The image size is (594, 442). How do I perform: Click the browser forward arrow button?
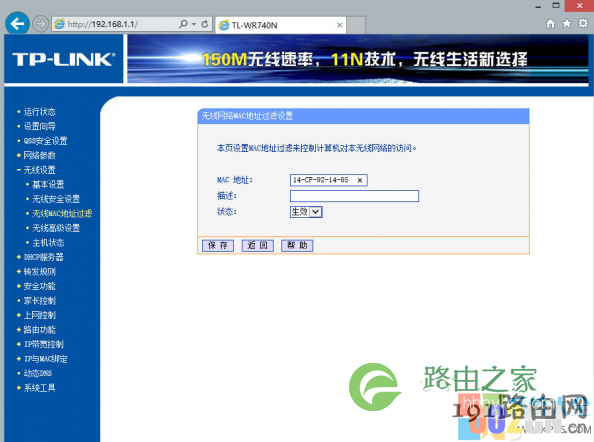coord(41,24)
